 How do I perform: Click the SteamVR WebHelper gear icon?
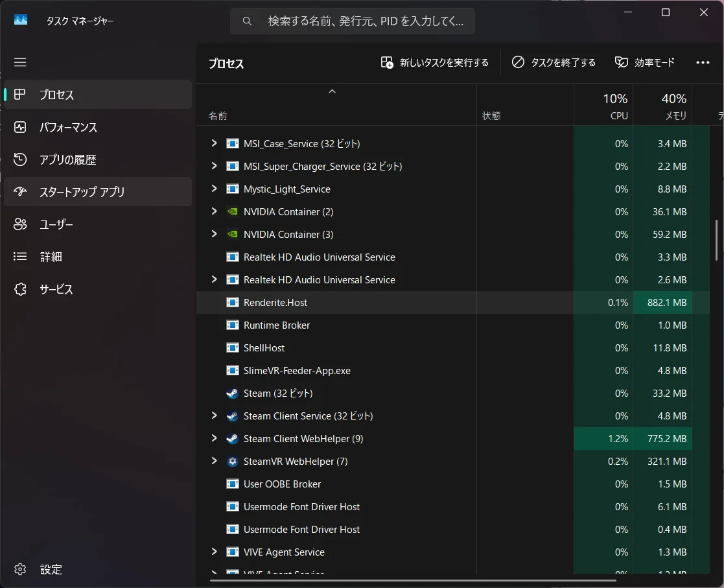(x=232, y=461)
